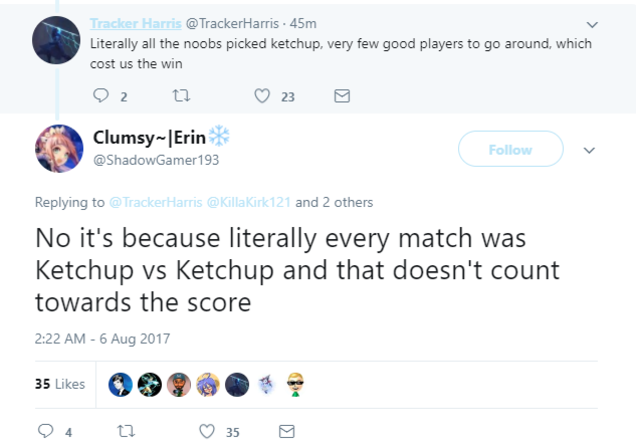
Task: Open Clumsy~|Erin's profile avatar
Action: point(59,148)
